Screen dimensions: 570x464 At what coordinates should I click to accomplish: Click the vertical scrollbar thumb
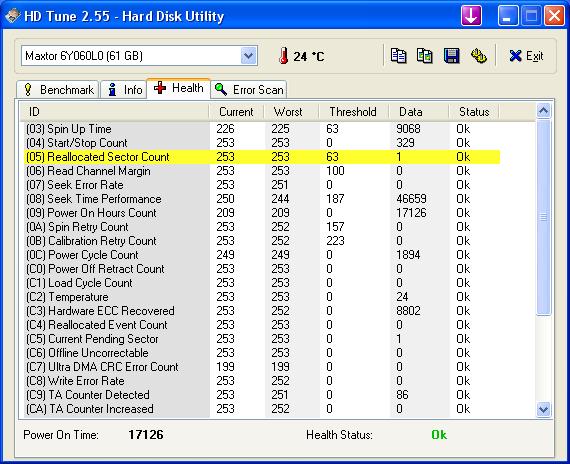click(543, 217)
